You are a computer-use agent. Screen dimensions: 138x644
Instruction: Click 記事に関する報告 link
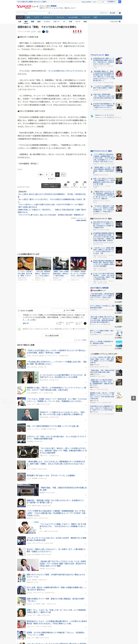tap(24, 187)
